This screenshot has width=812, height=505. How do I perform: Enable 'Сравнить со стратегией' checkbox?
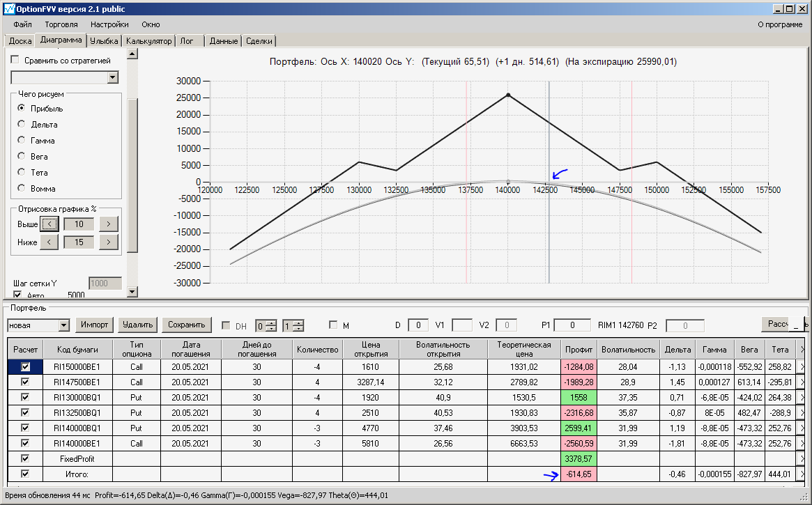coord(15,60)
